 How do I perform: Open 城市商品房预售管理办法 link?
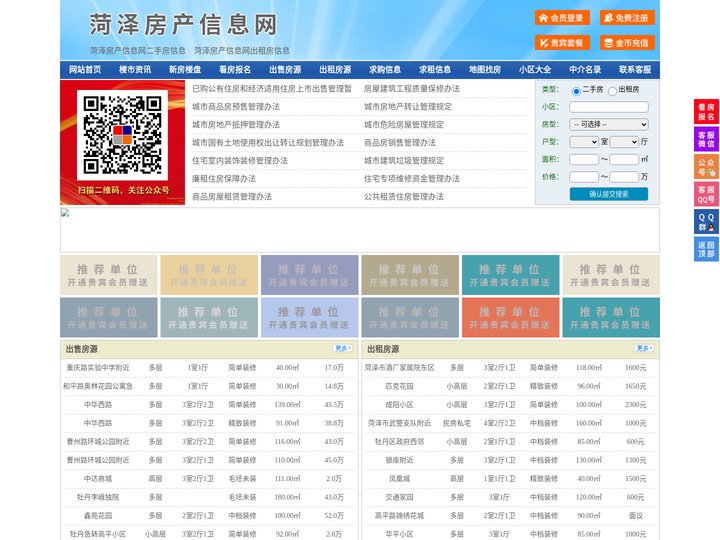(236, 107)
